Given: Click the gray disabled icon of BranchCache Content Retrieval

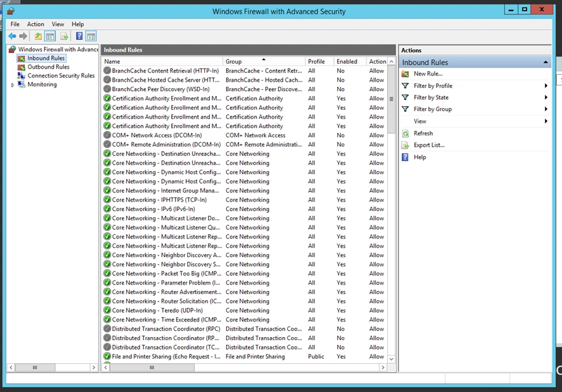Looking at the screenshot, I should [107, 71].
